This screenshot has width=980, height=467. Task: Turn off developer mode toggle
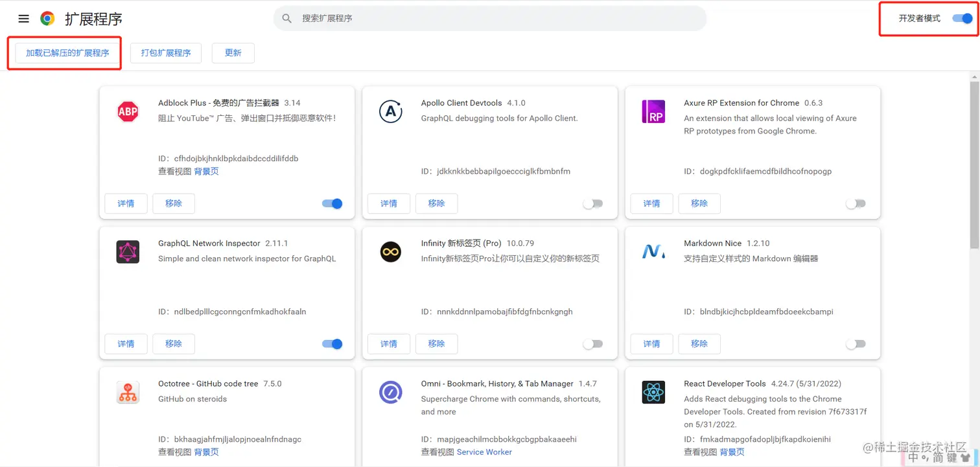click(x=962, y=18)
